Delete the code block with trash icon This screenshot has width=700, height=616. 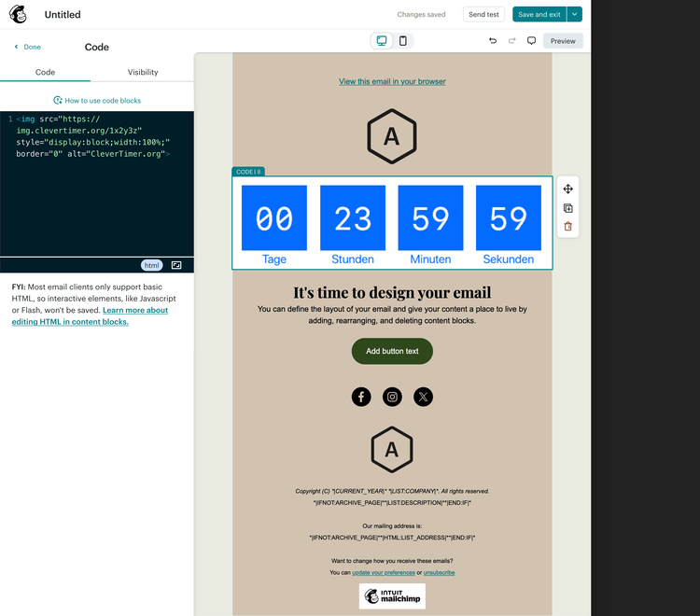click(567, 226)
